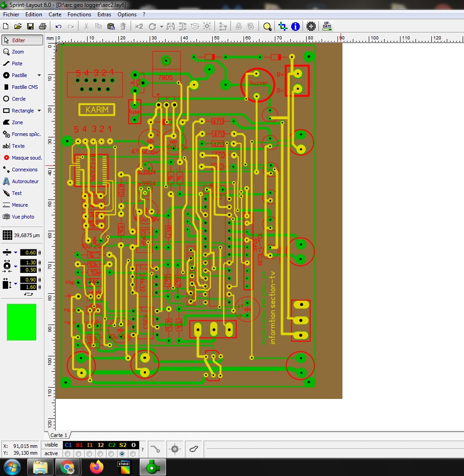Screen dimensions: 464x476
Task: Swap SMD pad width and height arrows
Action: (29, 294)
